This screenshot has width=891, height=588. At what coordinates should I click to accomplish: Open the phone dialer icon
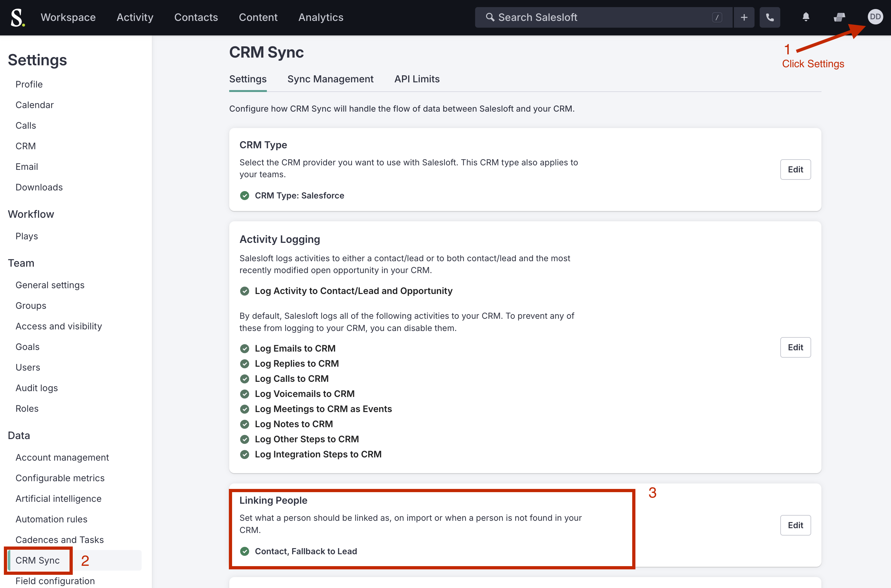[770, 17]
